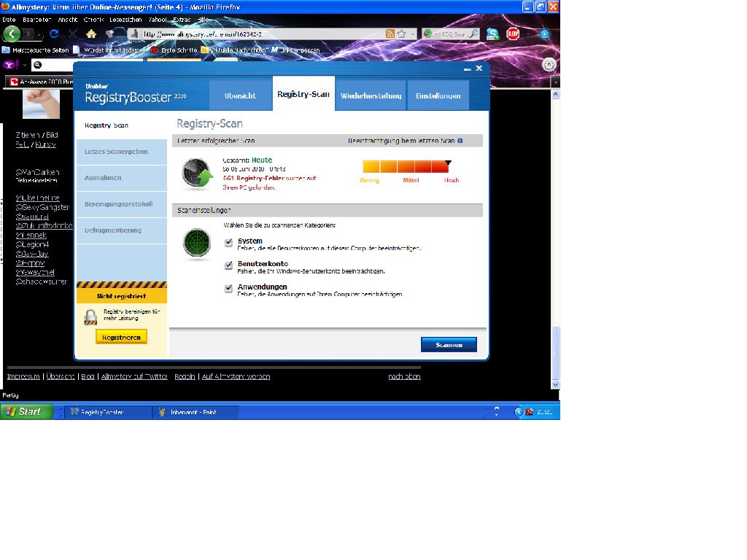Click the Firefox address bar URL field
Image resolution: width=747 pixels, height=560 pixels.
pyautogui.click(x=263, y=34)
